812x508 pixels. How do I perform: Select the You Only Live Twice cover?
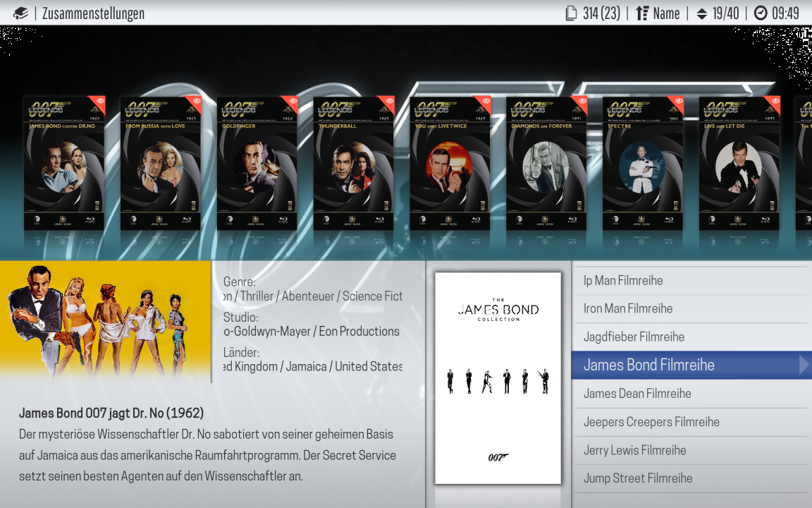click(x=450, y=163)
